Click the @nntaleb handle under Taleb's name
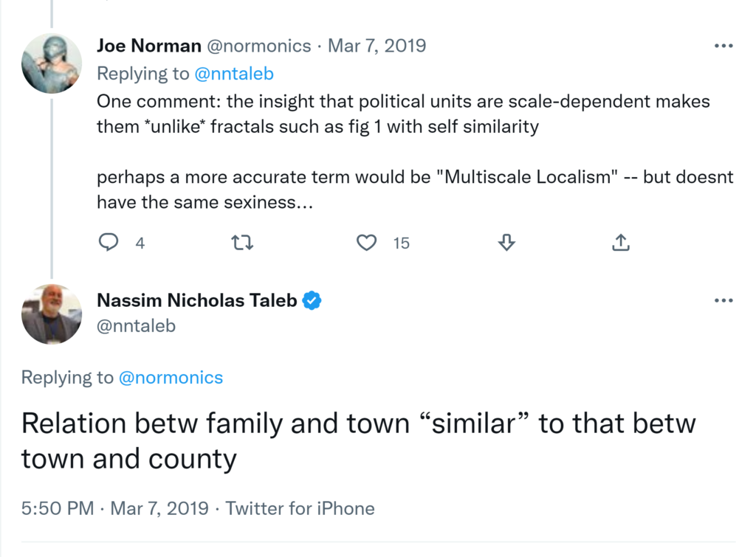Image resolution: width=756 pixels, height=557 pixels. [136, 325]
